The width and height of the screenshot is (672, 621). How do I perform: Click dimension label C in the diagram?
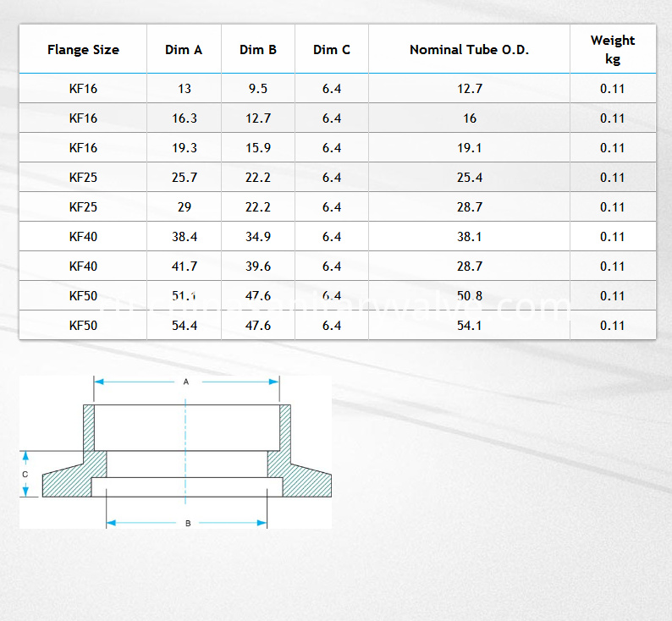[x=25, y=475]
